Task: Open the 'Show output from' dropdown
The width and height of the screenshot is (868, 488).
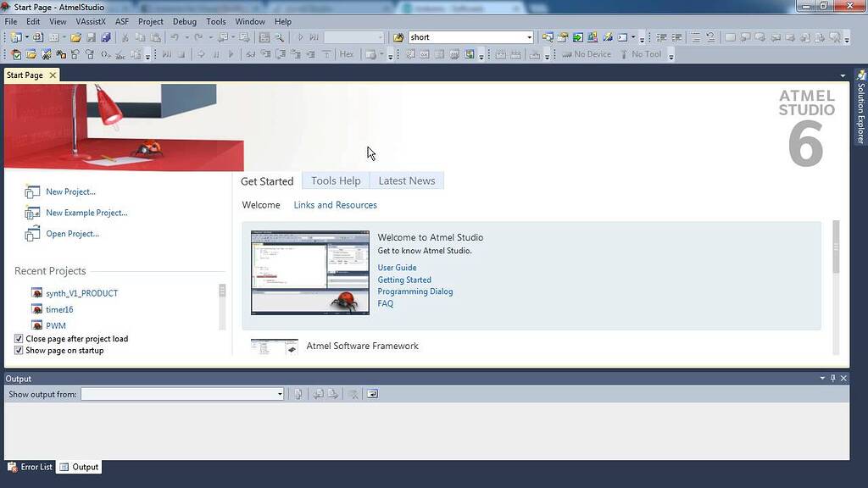Action: point(280,394)
